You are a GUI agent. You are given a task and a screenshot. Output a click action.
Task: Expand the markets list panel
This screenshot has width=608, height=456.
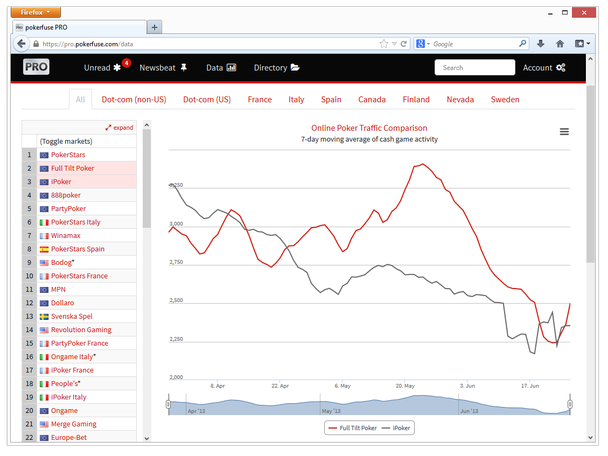(119, 128)
